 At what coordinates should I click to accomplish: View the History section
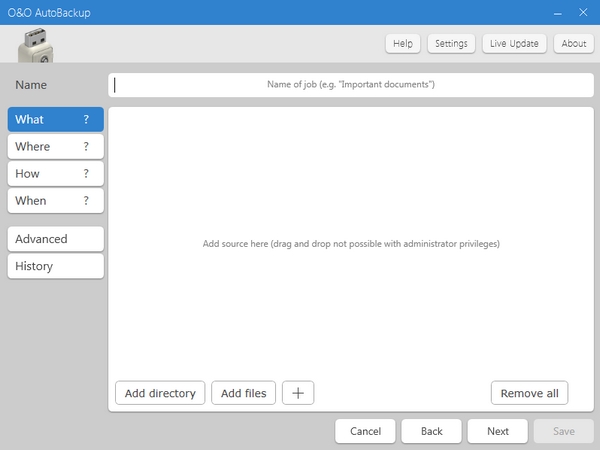55,266
